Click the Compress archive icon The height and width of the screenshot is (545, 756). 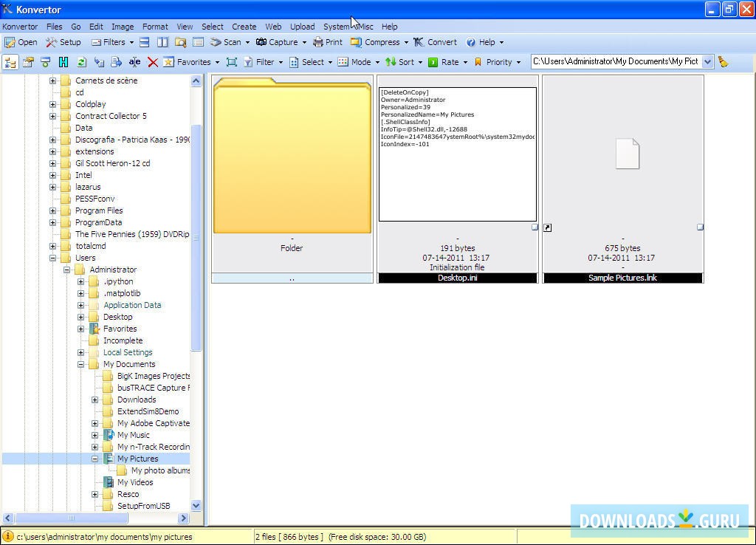click(x=356, y=42)
